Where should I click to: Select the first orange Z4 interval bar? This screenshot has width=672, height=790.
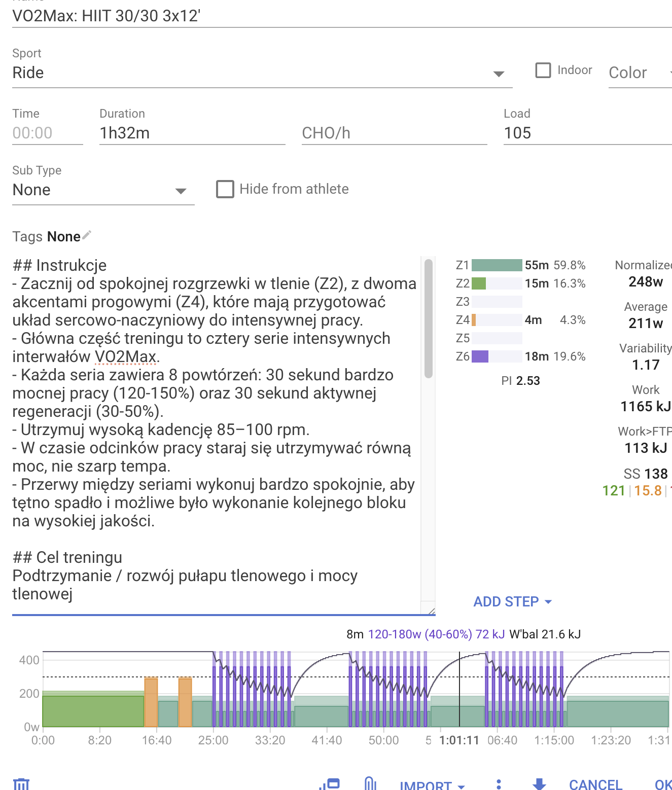click(x=151, y=702)
